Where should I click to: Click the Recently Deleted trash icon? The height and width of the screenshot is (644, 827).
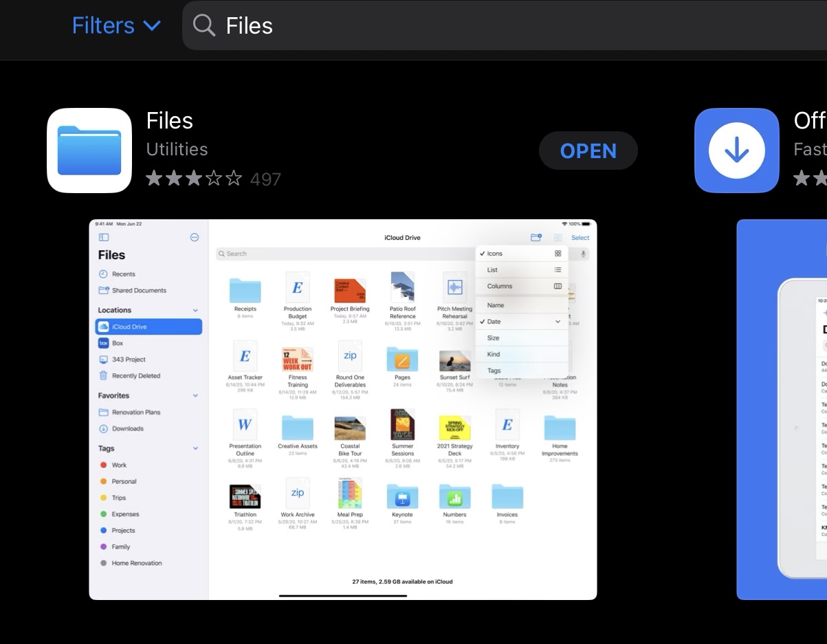point(103,376)
